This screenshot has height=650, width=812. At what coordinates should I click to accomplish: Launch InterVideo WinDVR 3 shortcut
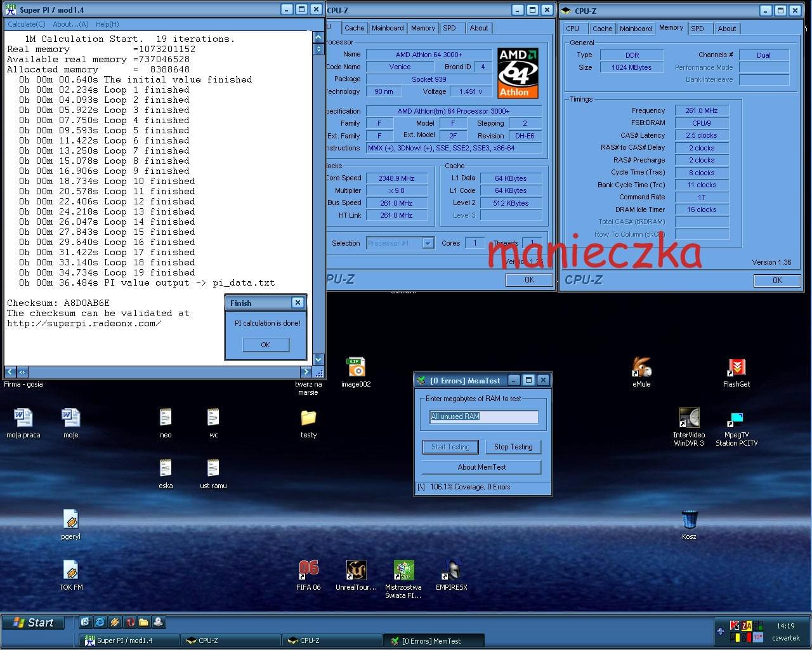[689, 427]
